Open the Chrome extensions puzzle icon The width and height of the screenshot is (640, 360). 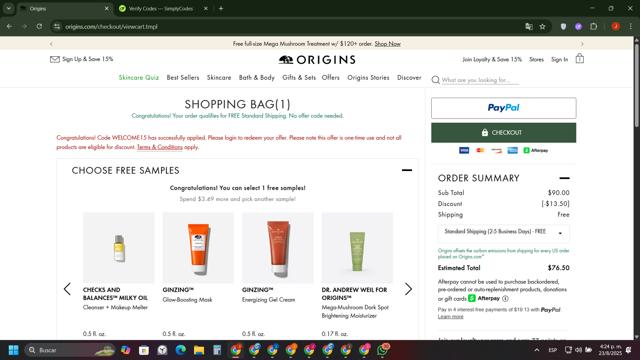click(593, 27)
